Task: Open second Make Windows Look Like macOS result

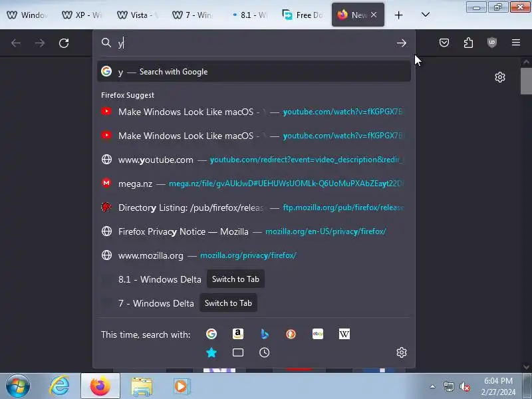Action: point(254,136)
